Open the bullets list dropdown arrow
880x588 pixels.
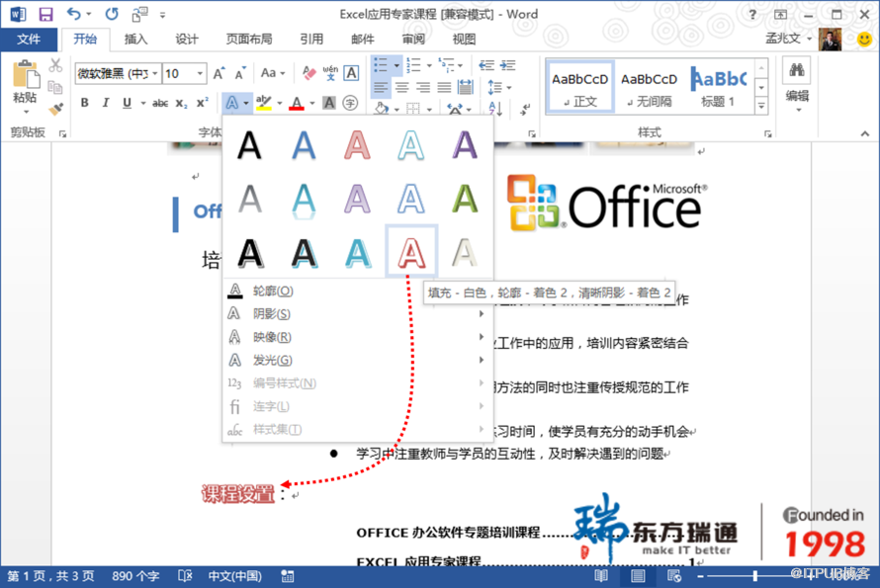[x=396, y=65]
